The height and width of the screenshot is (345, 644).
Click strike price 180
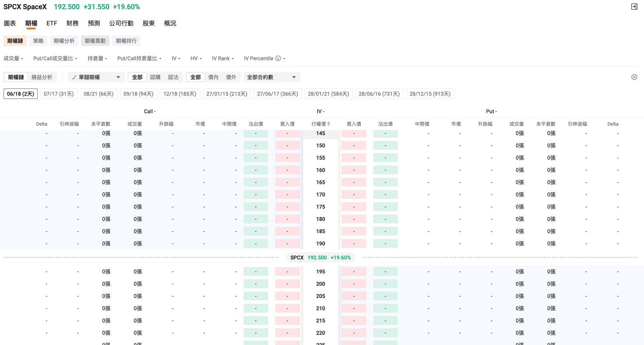(x=321, y=219)
